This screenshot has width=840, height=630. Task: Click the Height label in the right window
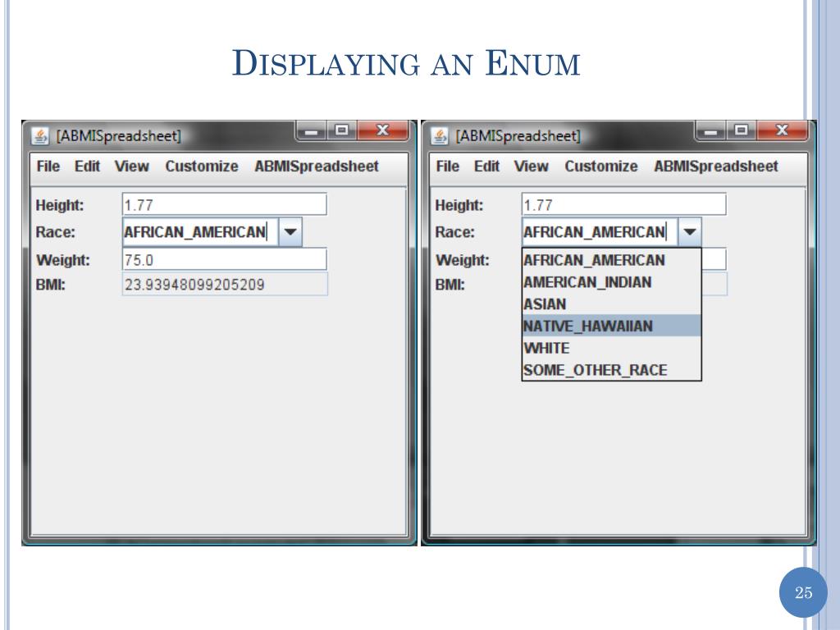[x=459, y=205]
